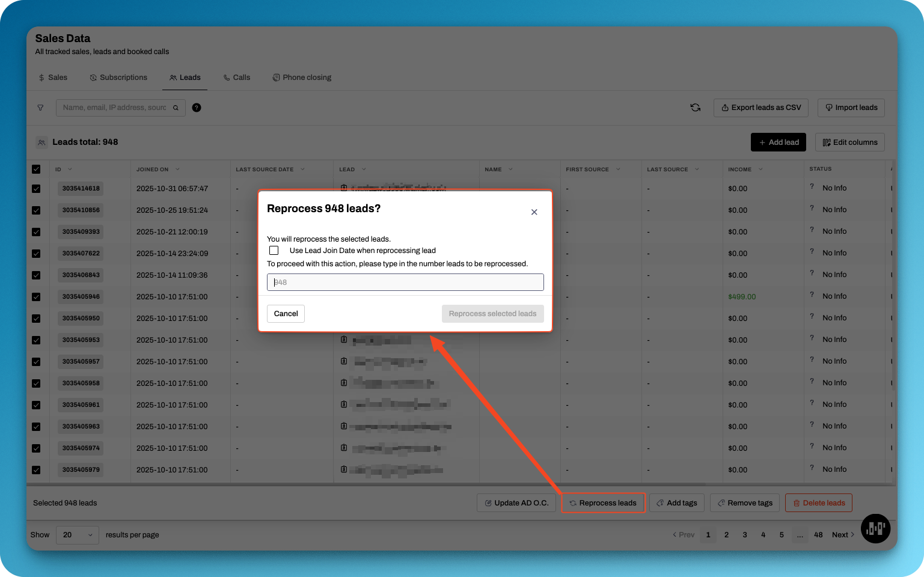
Task: Close the Reprocess leads dialog
Action: coord(534,212)
